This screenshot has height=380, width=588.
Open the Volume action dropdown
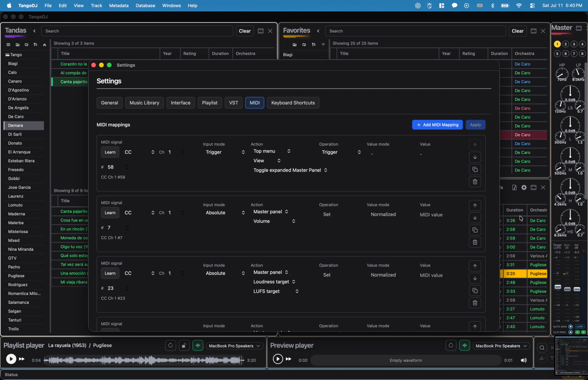point(274,221)
